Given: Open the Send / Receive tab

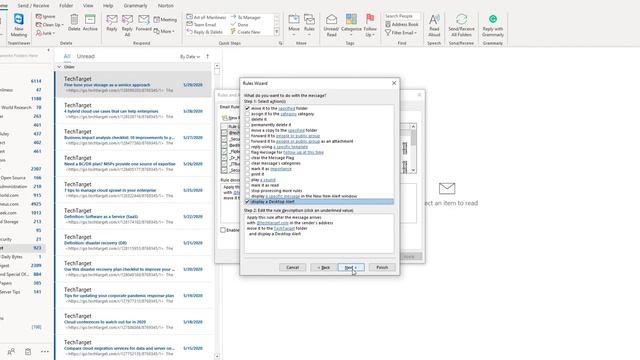Looking at the screenshot, I should click(x=33, y=6).
